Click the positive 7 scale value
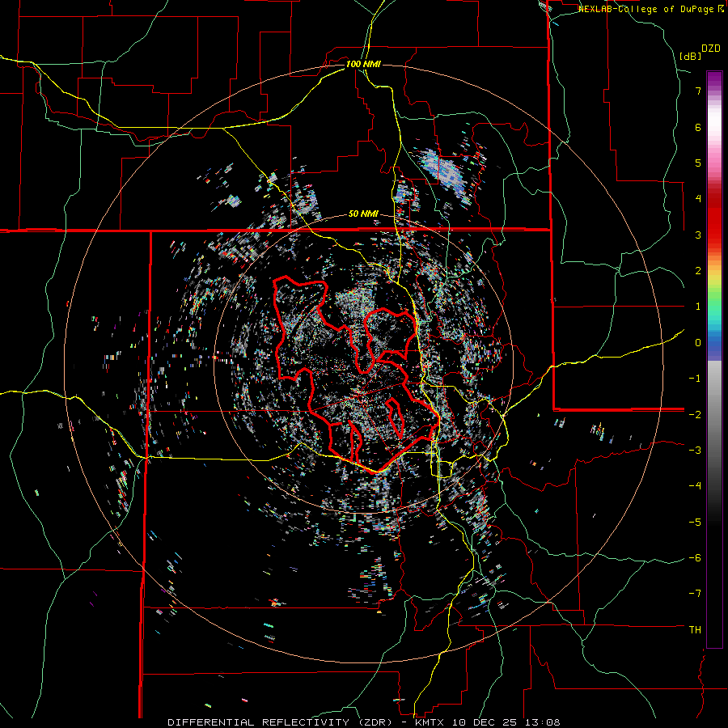The image size is (728, 728). [698, 91]
